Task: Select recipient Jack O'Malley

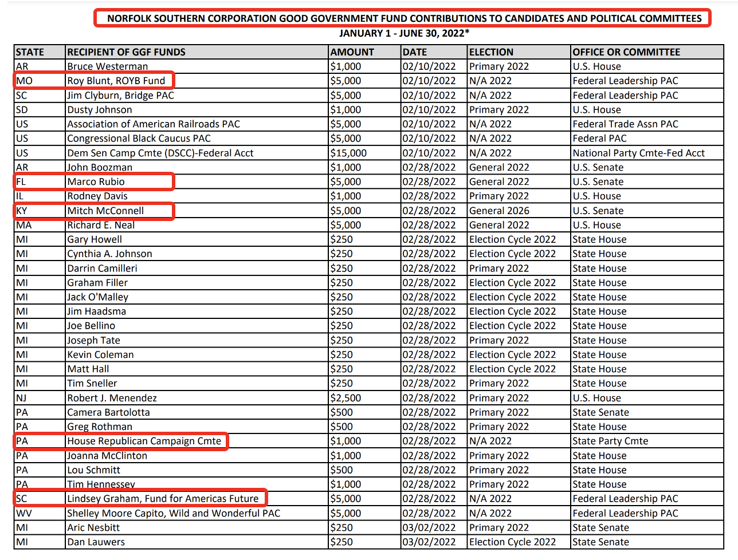Action: click(97, 297)
